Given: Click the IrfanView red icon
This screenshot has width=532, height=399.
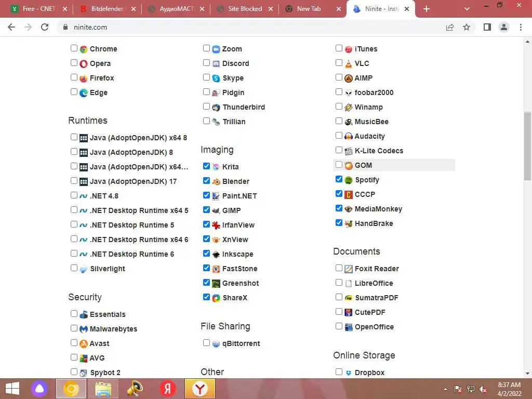Looking at the screenshot, I should click(216, 225).
